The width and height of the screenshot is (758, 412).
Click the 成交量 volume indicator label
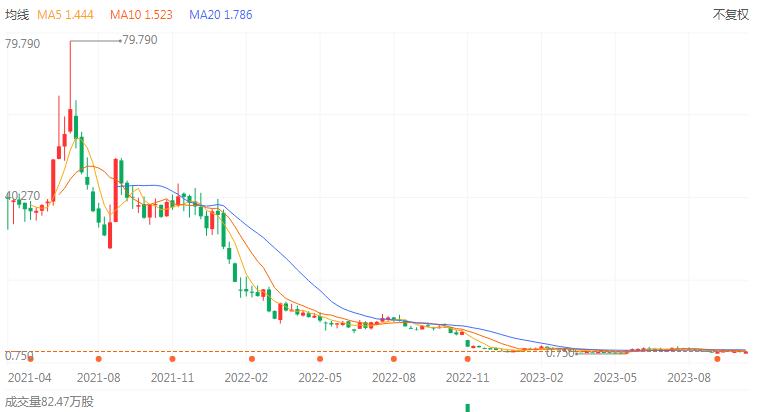tap(50, 402)
